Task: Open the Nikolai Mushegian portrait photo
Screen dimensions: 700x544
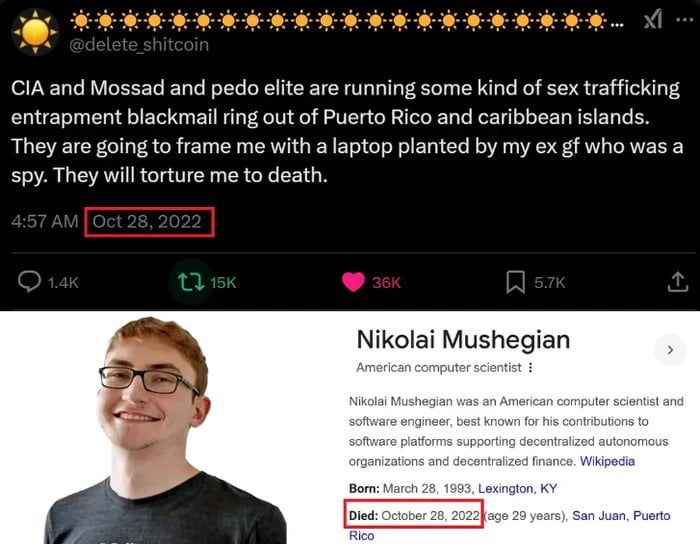Action: coord(165,430)
